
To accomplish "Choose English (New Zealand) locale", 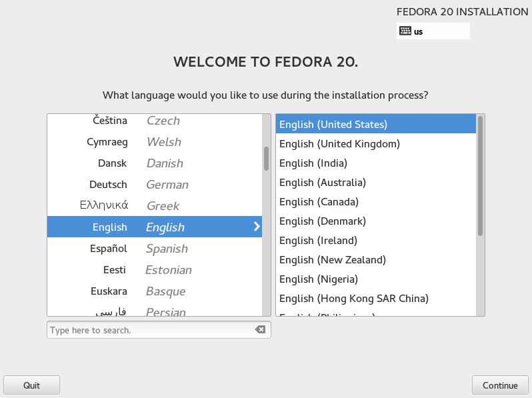I will 375,259.
